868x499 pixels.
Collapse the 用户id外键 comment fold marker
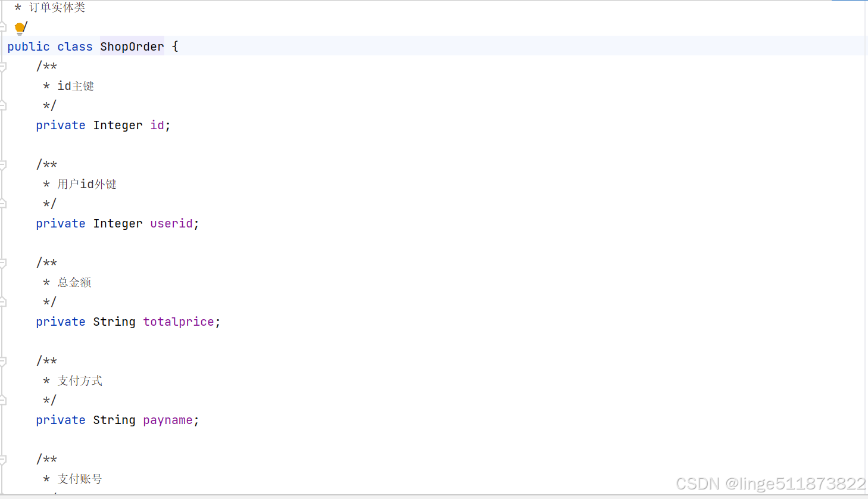(x=3, y=165)
